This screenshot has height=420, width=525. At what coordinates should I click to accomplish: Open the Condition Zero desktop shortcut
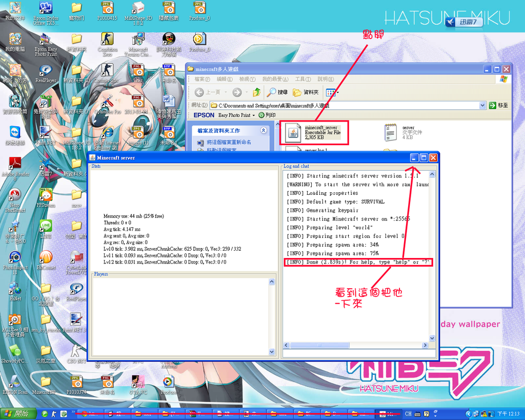click(x=108, y=45)
